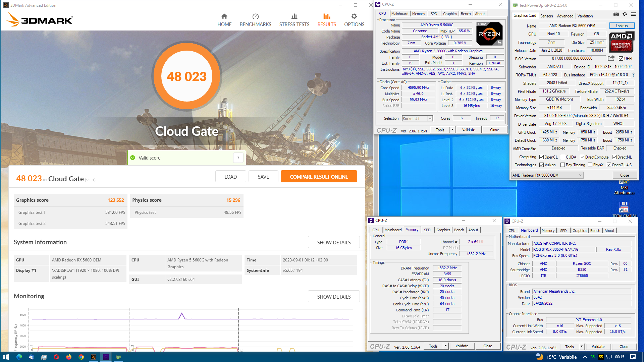This screenshot has height=362, width=644.
Task: Open MSI Afterburner desktop shortcut
Action: click(x=624, y=187)
